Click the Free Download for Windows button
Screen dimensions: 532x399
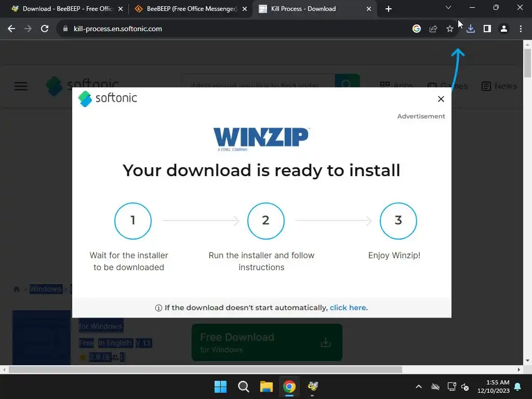[x=267, y=342]
